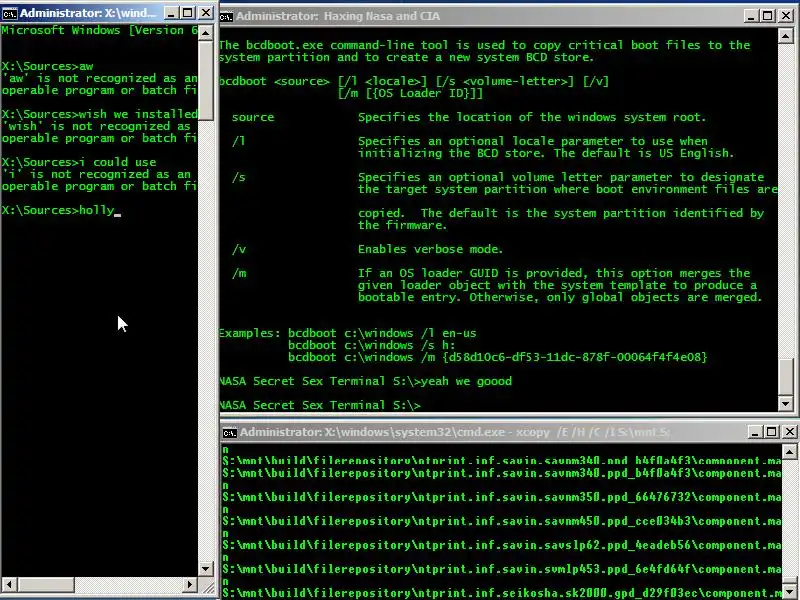800x600 pixels.
Task: Click xcopy line containing savnm350.ppd_66476732
Action: pyautogui.click(x=502, y=497)
